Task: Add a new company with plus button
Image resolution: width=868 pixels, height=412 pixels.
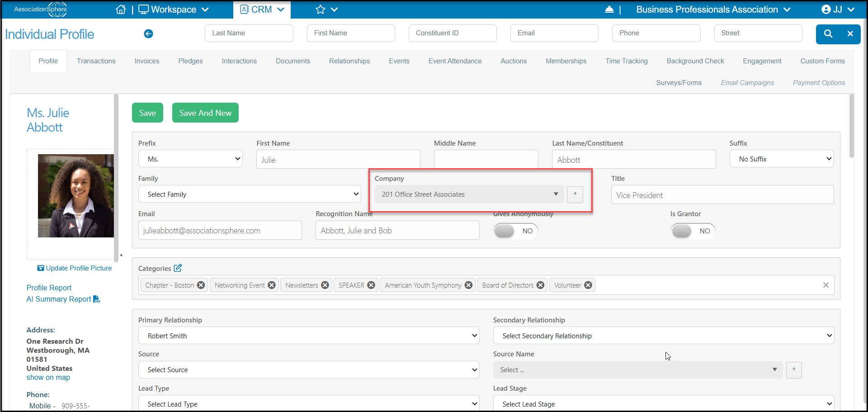Action: 575,194
